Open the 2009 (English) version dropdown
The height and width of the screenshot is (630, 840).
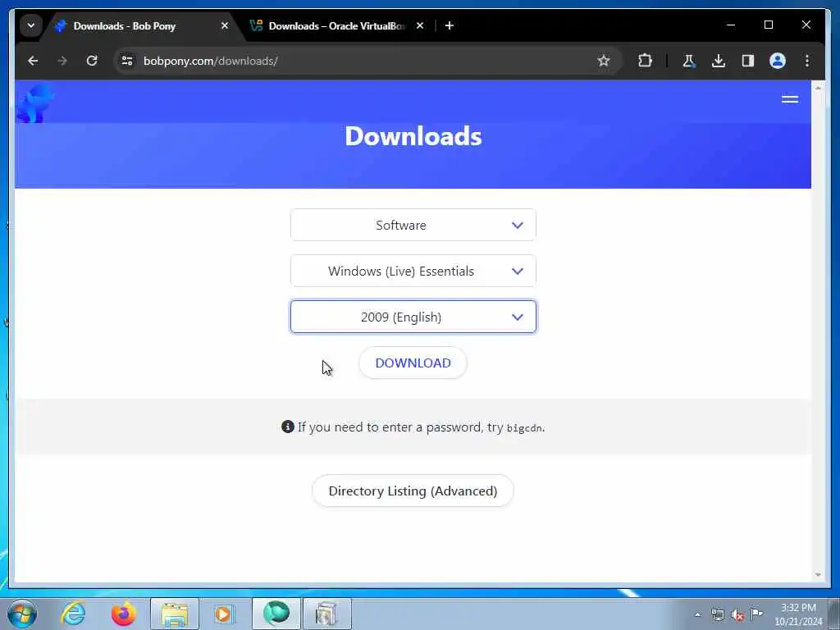click(413, 317)
